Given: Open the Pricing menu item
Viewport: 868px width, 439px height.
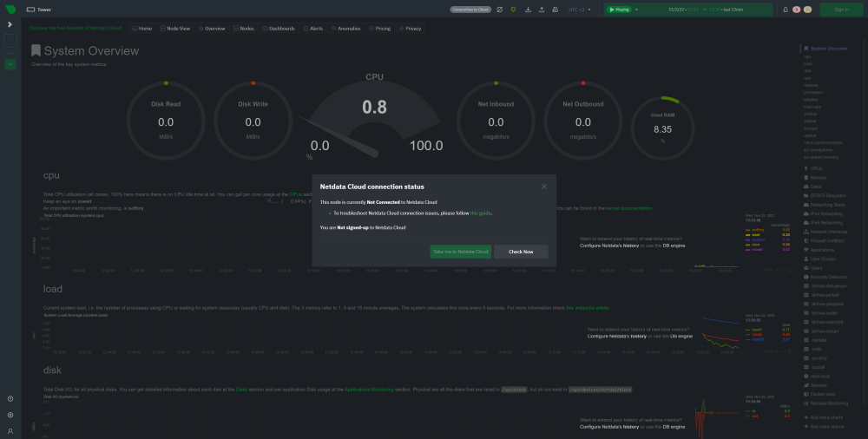Looking at the screenshot, I should pos(380,29).
